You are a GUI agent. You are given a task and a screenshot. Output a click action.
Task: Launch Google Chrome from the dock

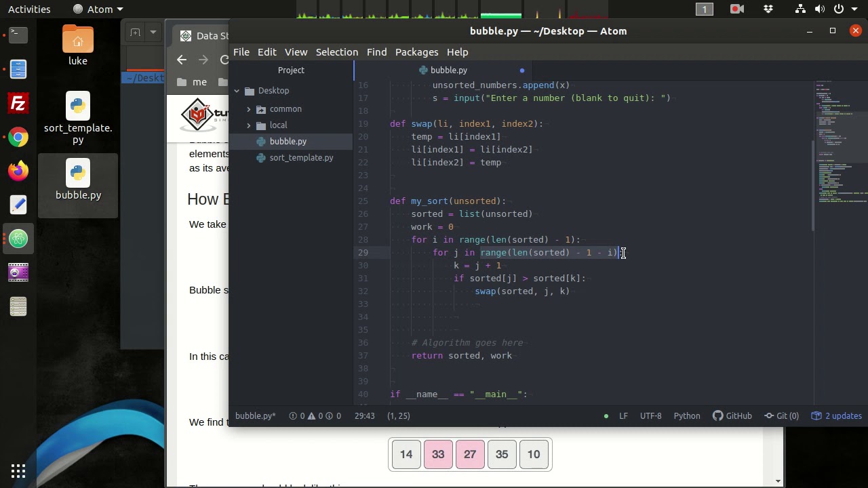coord(18,138)
